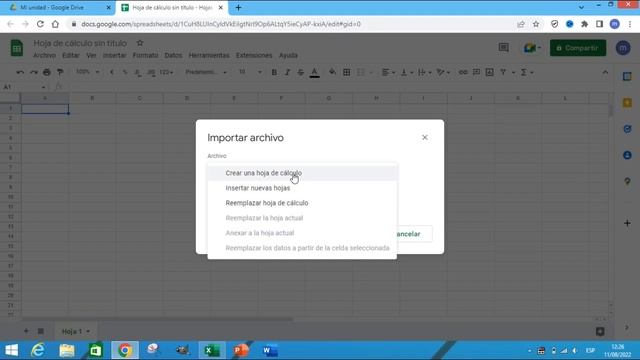Image resolution: width=640 pixels, height=360 pixels.
Task: Click the insert chart icon
Action: click(489, 72)
